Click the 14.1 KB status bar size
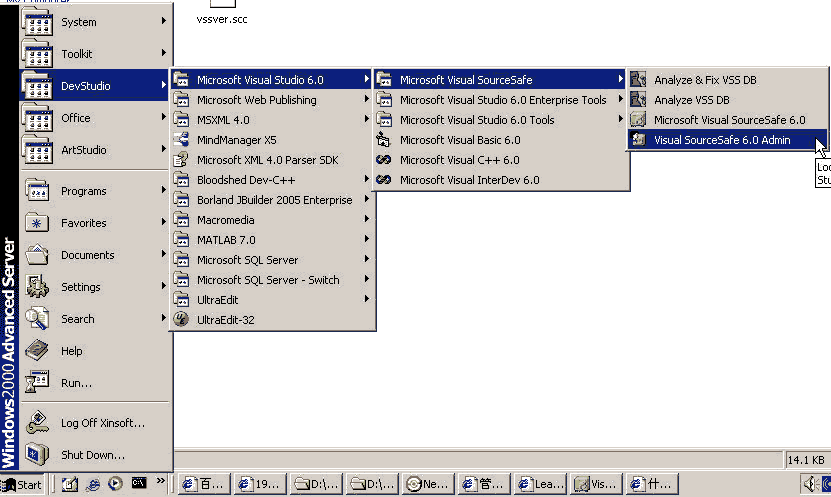The height and width of the screenshot is (497, 831). point(806,460)
